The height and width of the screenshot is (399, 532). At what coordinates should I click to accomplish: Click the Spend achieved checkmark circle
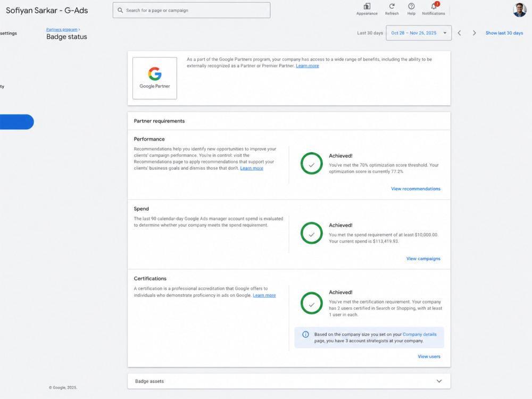311,233
